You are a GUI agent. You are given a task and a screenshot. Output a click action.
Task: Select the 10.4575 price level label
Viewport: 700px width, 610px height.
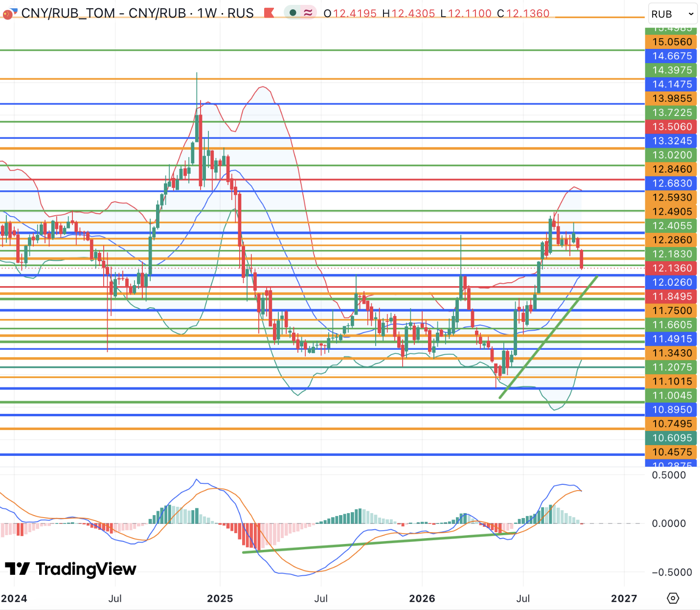[x=672, y=453]
